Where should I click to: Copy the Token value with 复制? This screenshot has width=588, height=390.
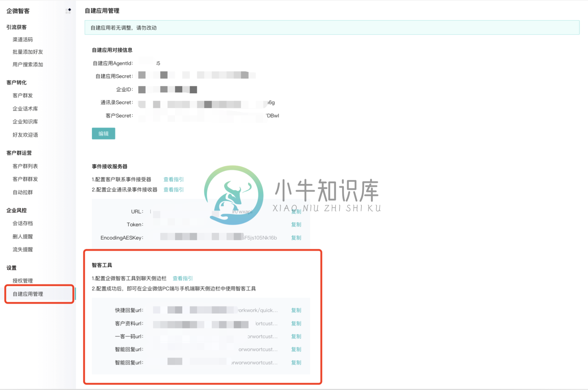tap(296, 225)
